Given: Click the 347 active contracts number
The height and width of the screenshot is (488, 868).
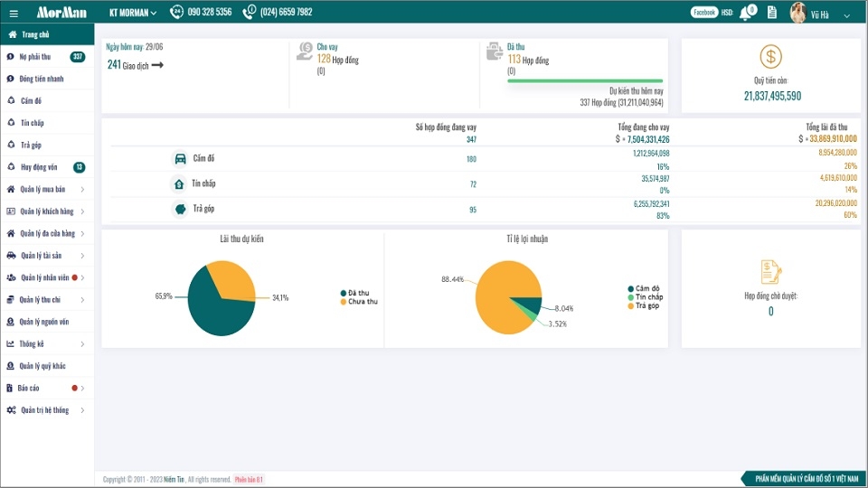Looking at the screenshot, I should coord(471,139).
